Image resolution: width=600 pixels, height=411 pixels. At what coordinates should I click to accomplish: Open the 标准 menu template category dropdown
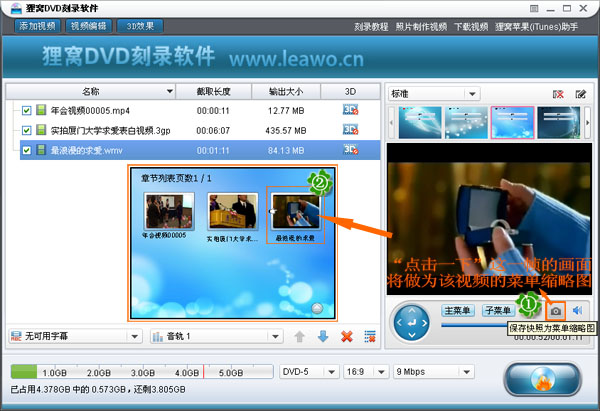click(x=434, y=94)
